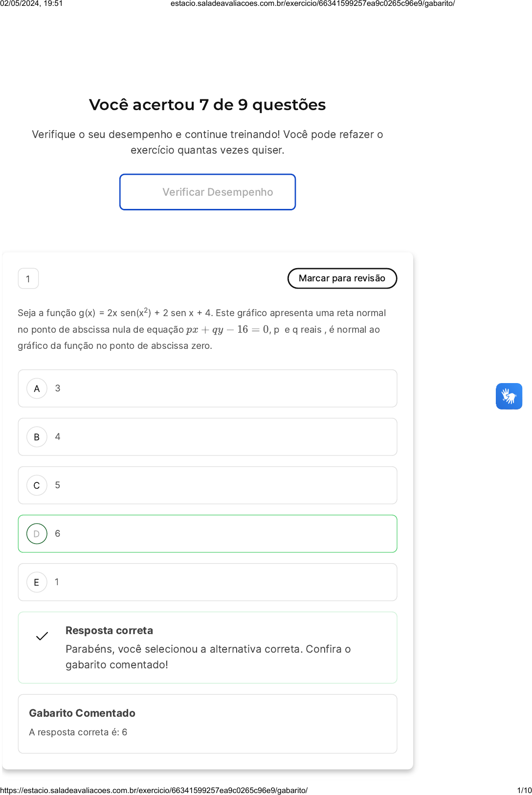Select alternative C circle
This screenshot has height=795, width=532.
[x=37, y=485]
